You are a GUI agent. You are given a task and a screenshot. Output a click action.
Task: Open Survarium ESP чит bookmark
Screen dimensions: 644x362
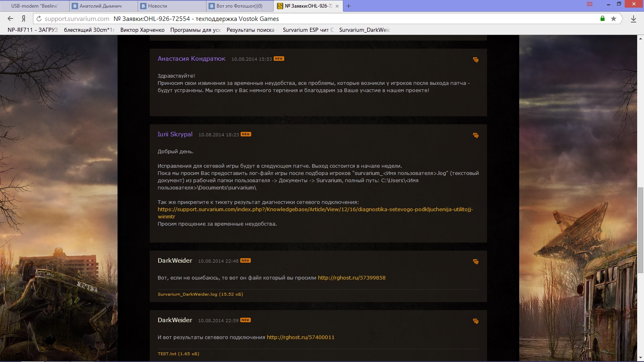click(x=308, y=30)
